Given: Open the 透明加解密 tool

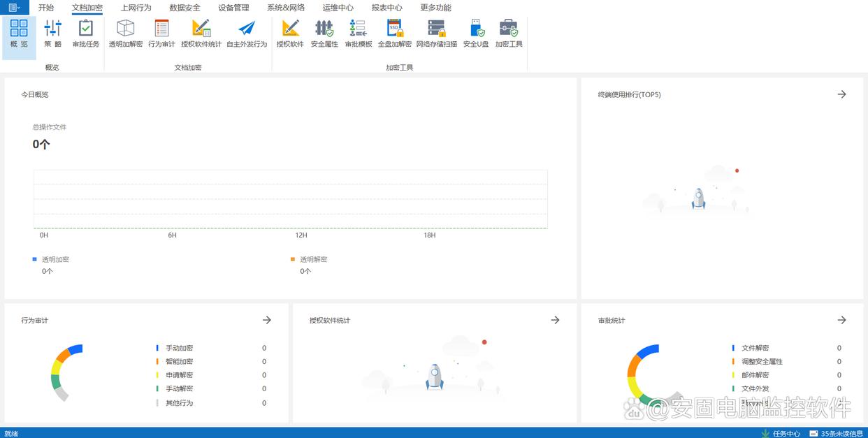Looking at the screenshot, I should [126, 33].
